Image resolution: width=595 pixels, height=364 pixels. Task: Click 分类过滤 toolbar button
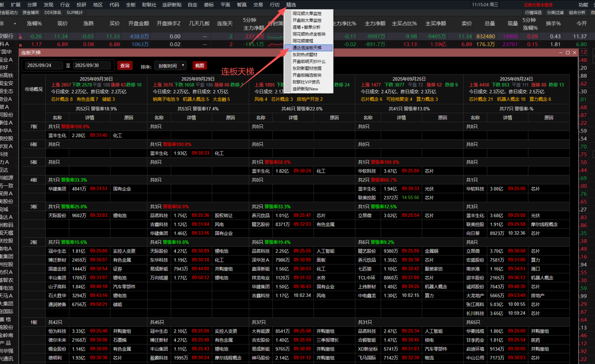tap(555, 13)
